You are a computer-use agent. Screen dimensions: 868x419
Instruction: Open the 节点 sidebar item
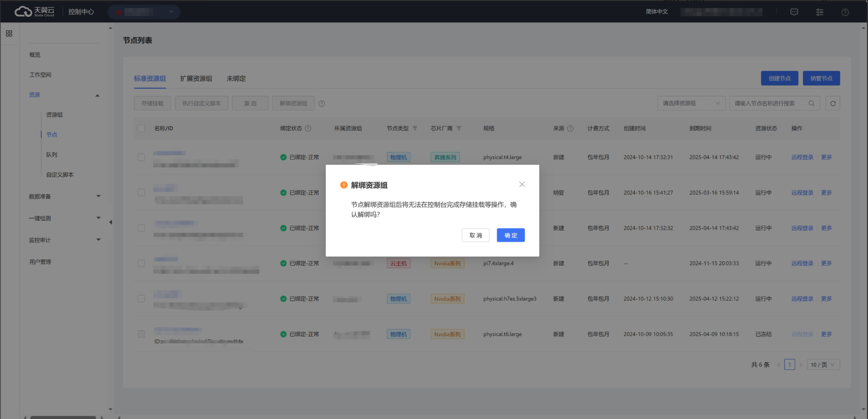pyautogui.click(x=52, y=135)
